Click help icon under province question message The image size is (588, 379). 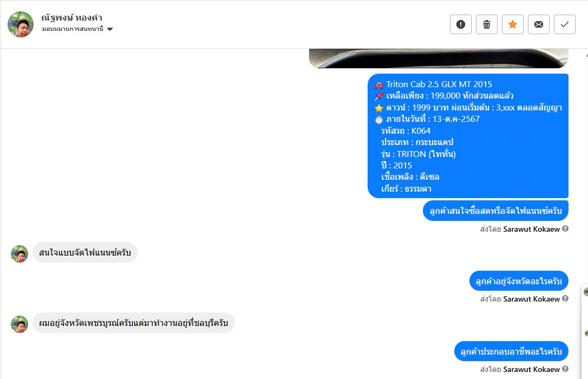565,298
